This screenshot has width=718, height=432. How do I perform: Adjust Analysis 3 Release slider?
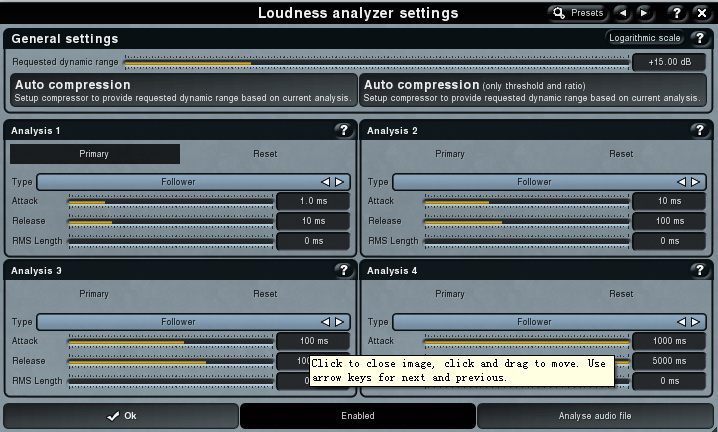(171, 361)
